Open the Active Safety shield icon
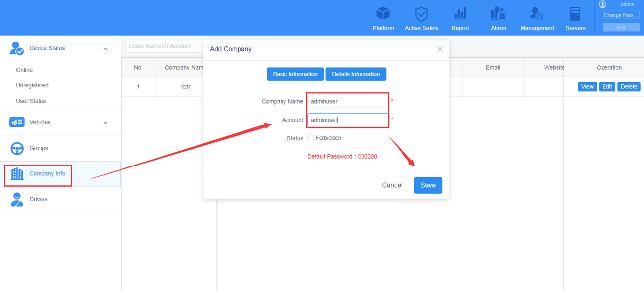The image size is (644, 291). click(x=421, y=13)
